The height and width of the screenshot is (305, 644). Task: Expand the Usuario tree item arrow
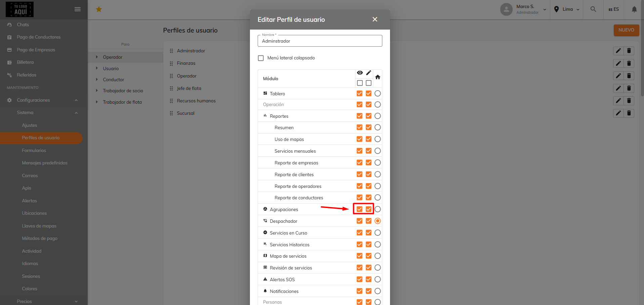(x=97, y=68)
